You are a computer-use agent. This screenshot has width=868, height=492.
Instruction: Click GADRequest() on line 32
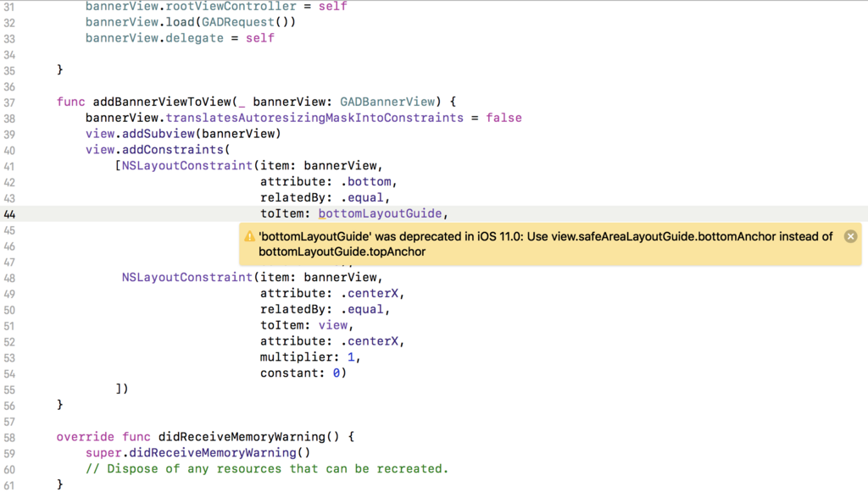(245, 22)
